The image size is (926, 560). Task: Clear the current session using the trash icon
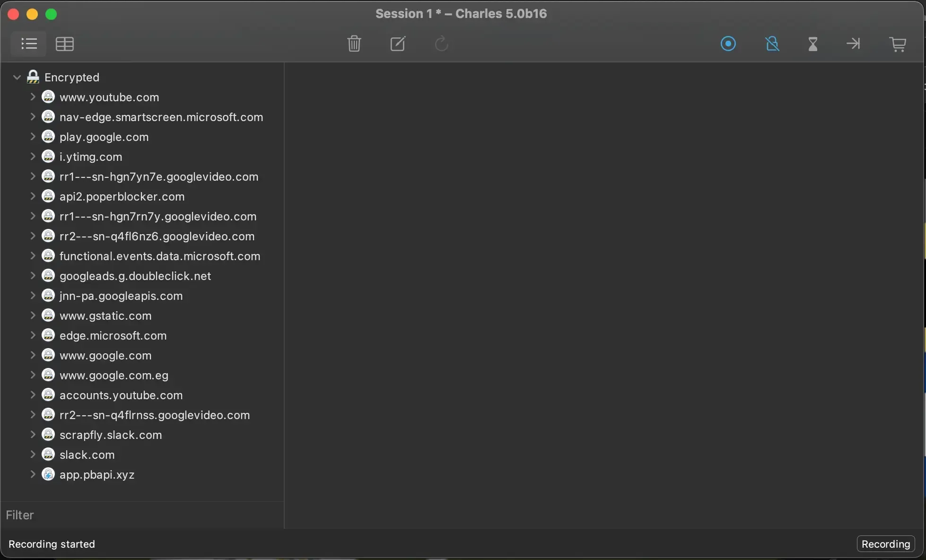[354, 44]
